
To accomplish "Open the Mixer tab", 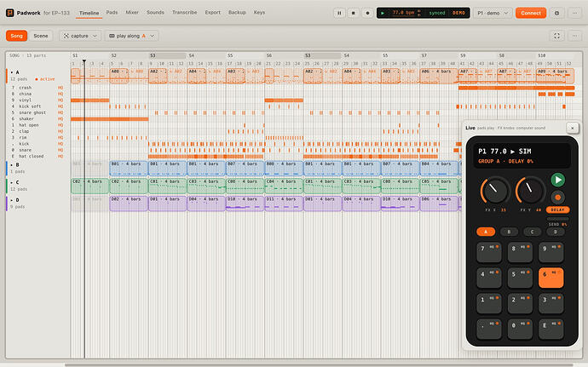I will point(132,13).
